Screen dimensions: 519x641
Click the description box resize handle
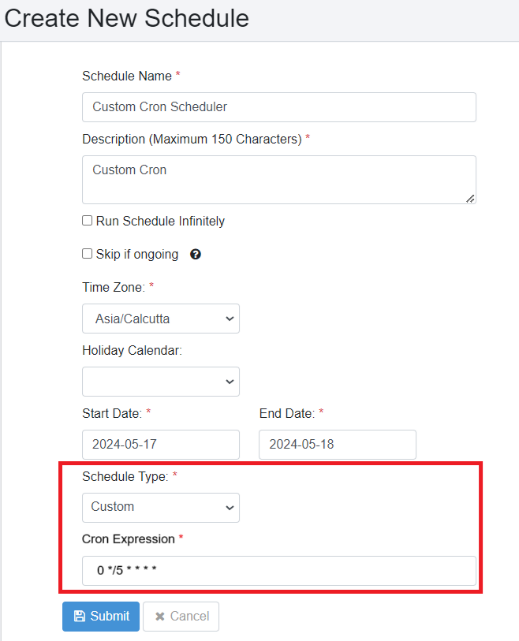(x=470, y=198)
